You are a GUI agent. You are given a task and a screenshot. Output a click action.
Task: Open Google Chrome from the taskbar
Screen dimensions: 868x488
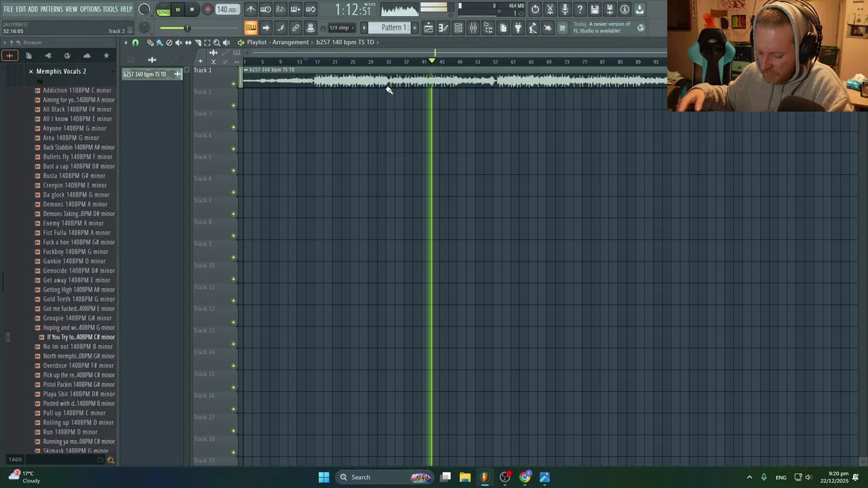pos(525,477)
